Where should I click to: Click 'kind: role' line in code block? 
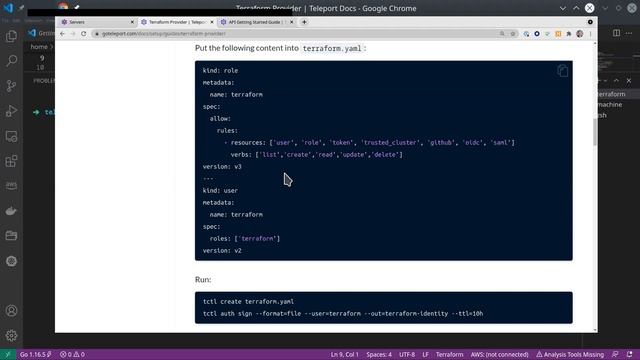(x=220, y=71)
